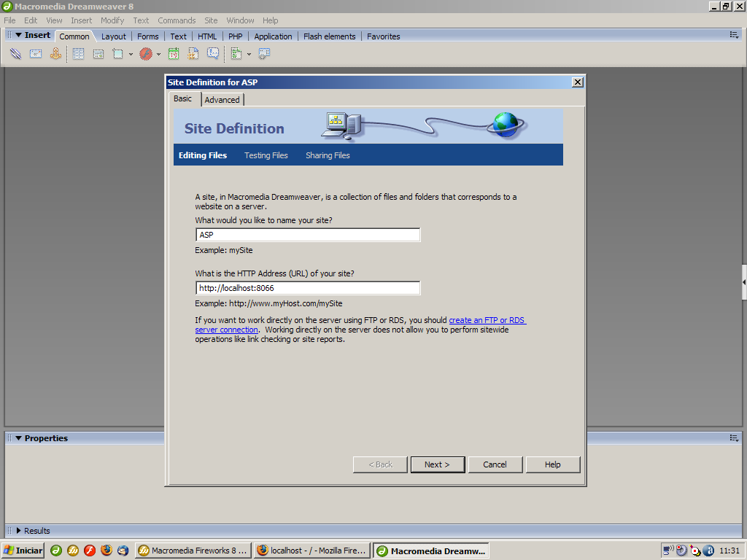
Task: Open the Window menu
Action: pyautogui.click(x=240, y=20)
